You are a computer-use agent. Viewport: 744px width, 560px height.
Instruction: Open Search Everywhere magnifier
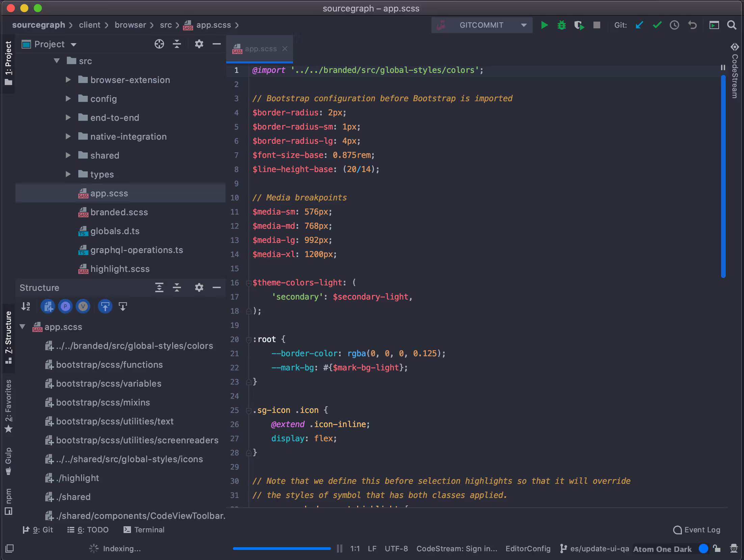coord(732,25)
